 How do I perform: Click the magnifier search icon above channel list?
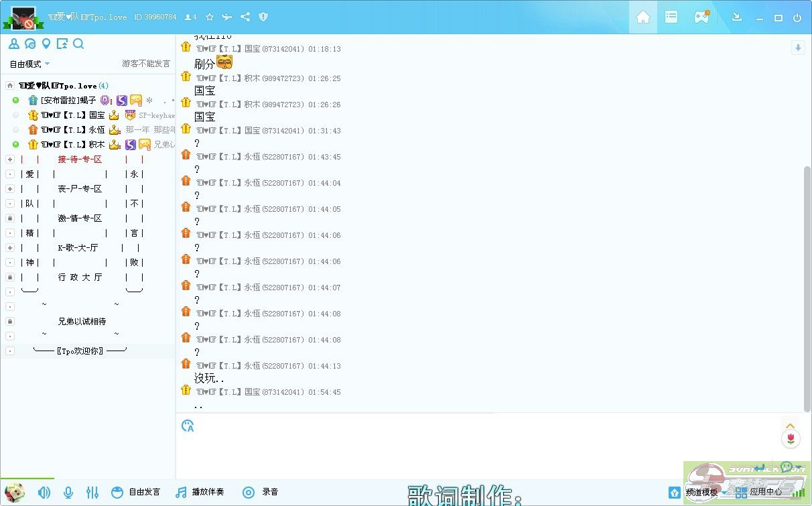tap(78, 44)
